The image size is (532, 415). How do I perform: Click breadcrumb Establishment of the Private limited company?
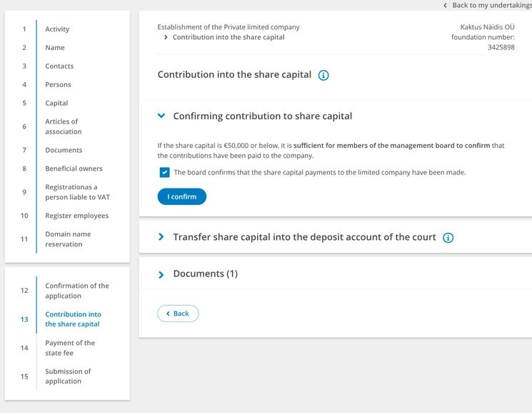coord(229,27)
